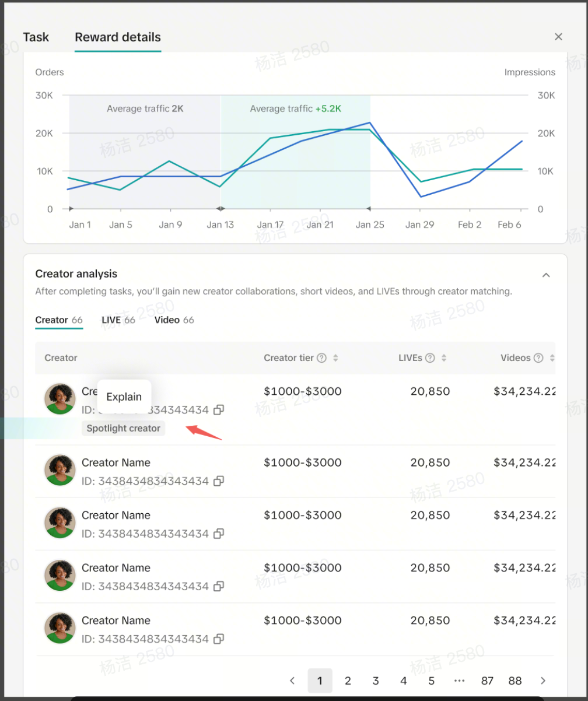This screenshot has height=701, width=588.
Task: Switch to the Video 66 tab
Action: pos(174,320)
